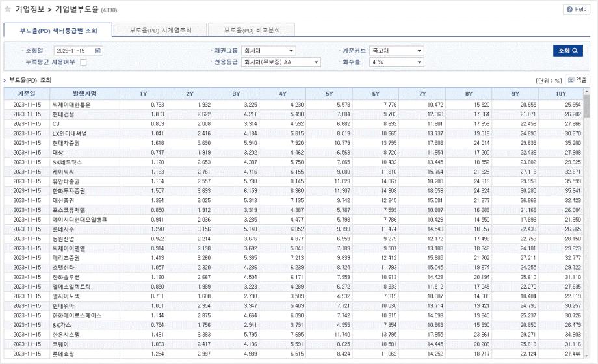
Task: Click the 기업정보 breadcrumb text
Action: (x=30, y=9)
